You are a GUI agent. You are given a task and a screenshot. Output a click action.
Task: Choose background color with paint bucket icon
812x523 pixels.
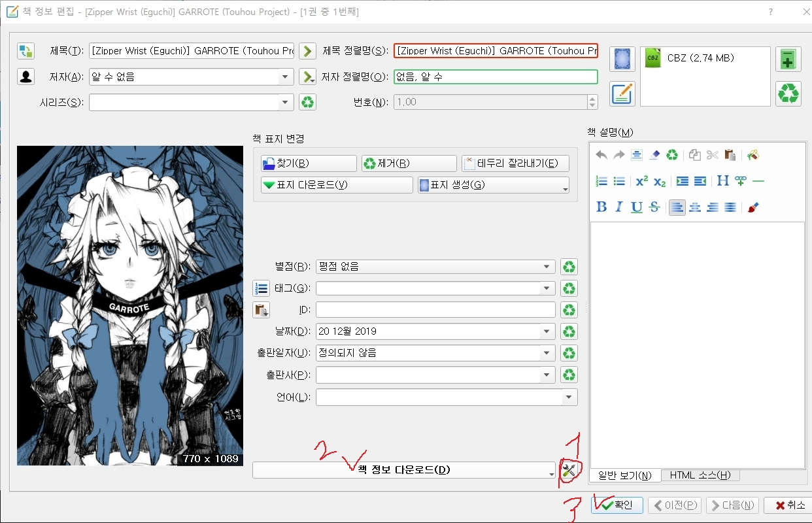[753, 155]
